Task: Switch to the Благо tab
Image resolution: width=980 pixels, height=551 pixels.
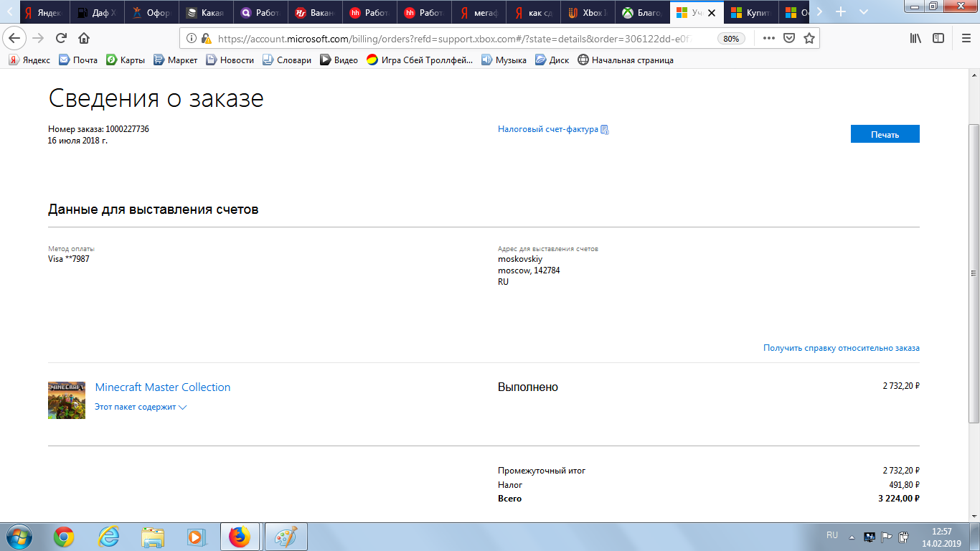Action: click(x=642, y=13)
